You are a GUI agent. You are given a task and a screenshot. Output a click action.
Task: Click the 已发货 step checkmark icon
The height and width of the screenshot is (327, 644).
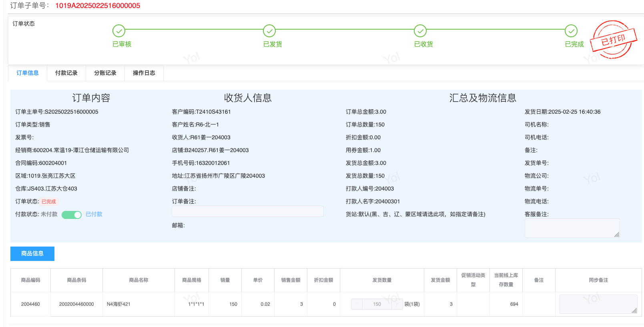point(269,31)
